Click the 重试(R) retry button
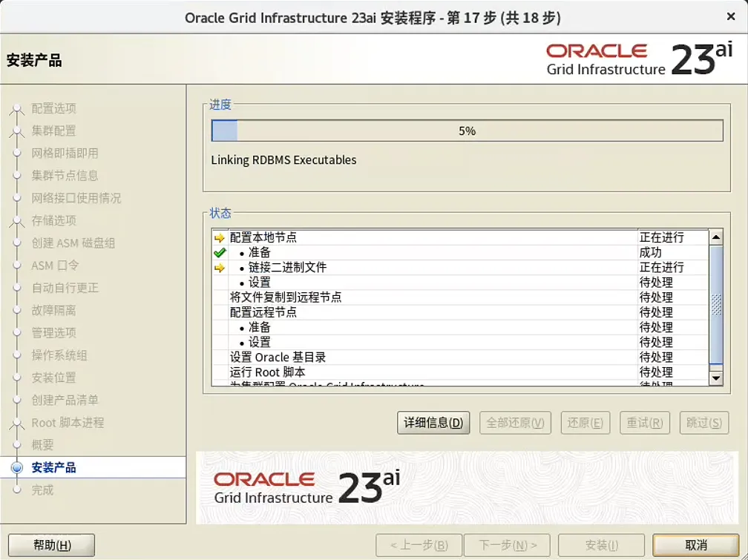 (x=645, y=423)
